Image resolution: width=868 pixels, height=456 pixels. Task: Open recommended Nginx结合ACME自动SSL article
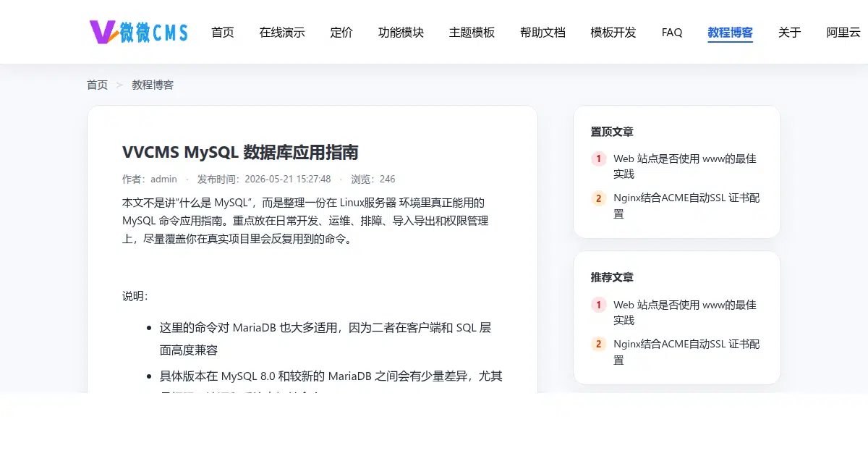click(686, 352)
